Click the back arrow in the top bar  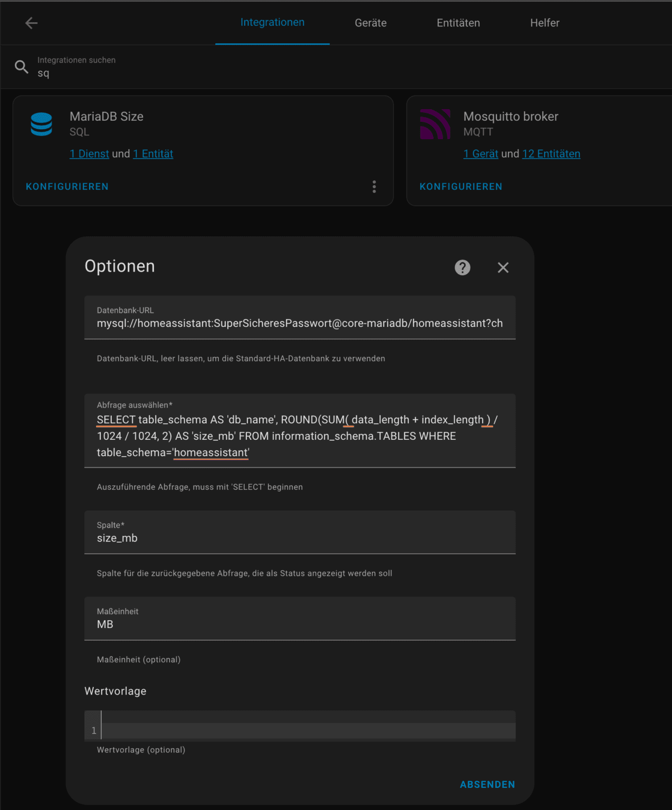point(32,23)
